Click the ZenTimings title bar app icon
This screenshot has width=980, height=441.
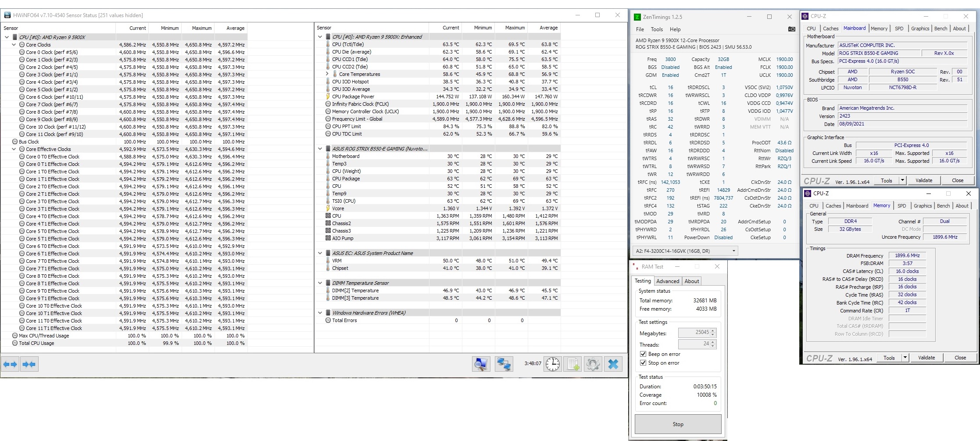pos(637,17)
